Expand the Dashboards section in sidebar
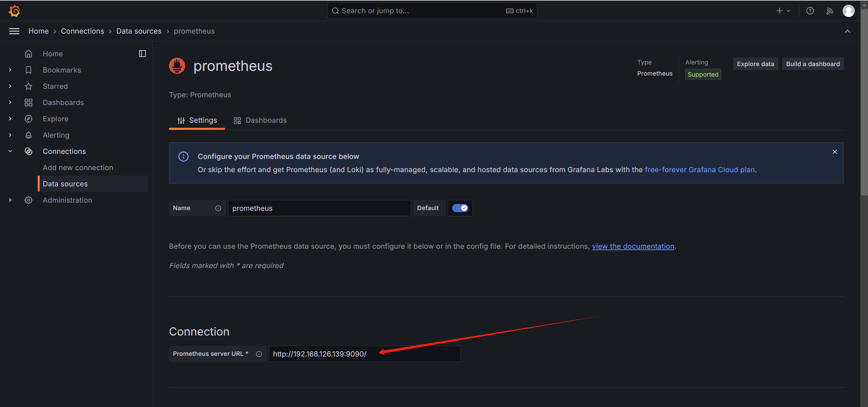The width and height of the screenshot is (868, 407). [10, 102]
